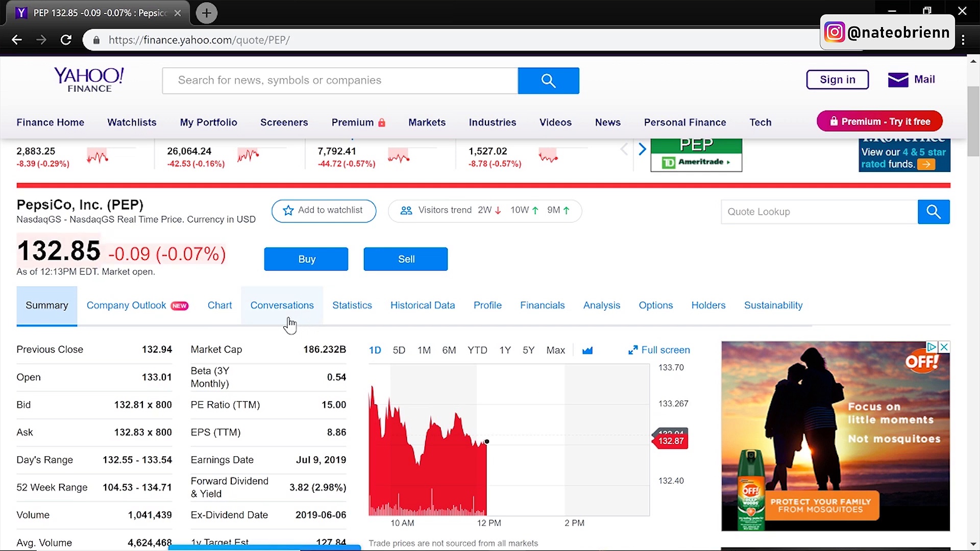Image resolution: width=980 pixels, height=551 pixels.
Task: Open Mail via the envelope icon
Action: coord(898,79)
